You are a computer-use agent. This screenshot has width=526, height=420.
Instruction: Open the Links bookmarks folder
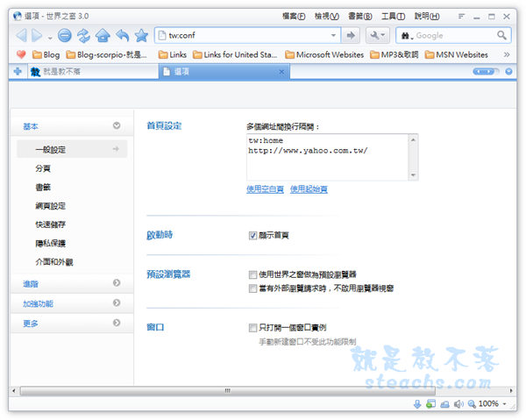point(173,54)
